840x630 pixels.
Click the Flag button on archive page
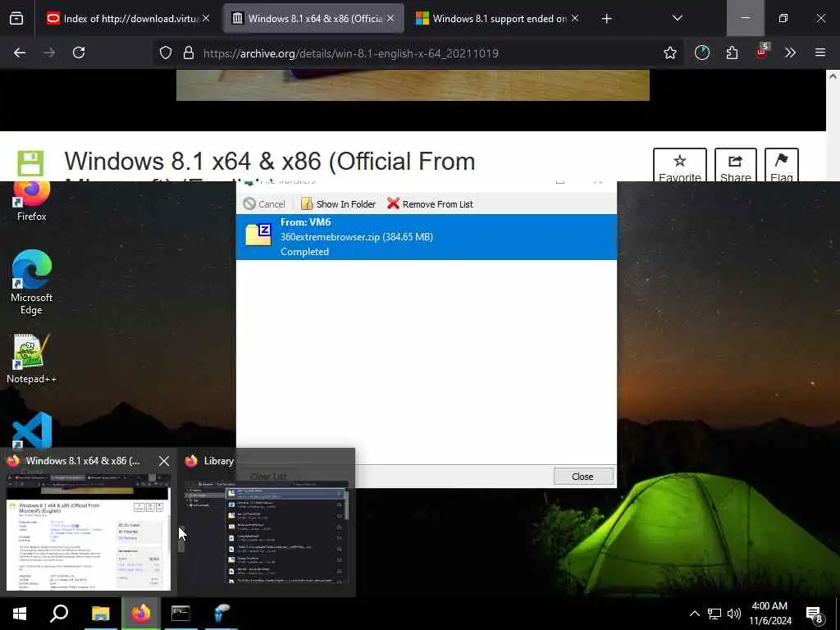pyautogui.click(x=782, y=165)
